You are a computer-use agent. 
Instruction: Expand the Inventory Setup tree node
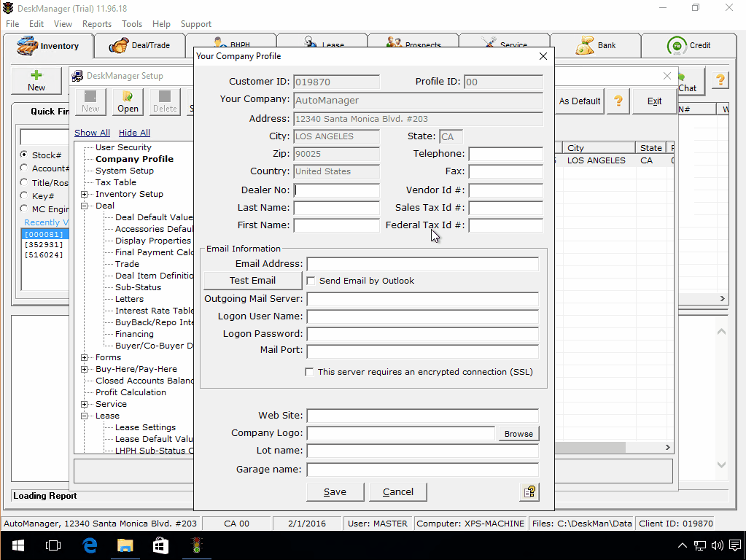point(85,194)
